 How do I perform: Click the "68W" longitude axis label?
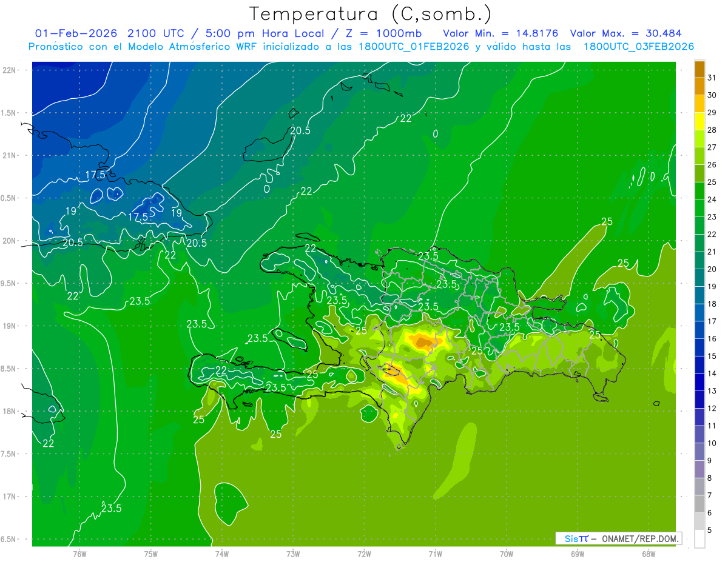pos(649,554)
